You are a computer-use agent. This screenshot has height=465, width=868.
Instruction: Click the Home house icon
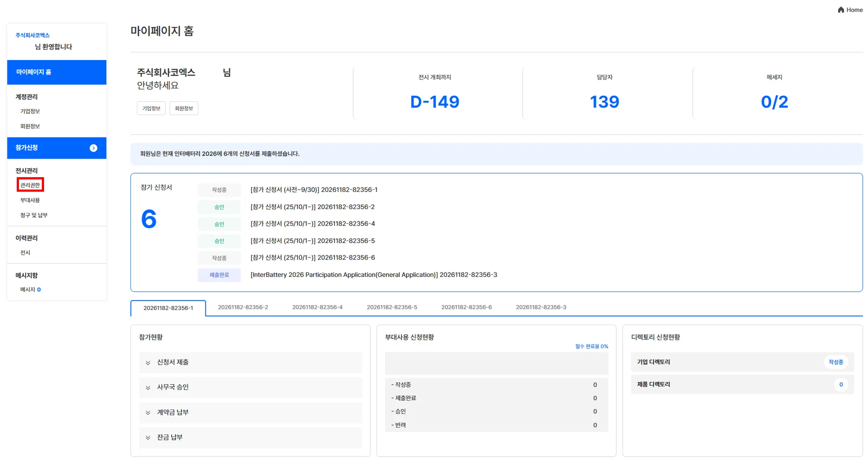(841, 10)
